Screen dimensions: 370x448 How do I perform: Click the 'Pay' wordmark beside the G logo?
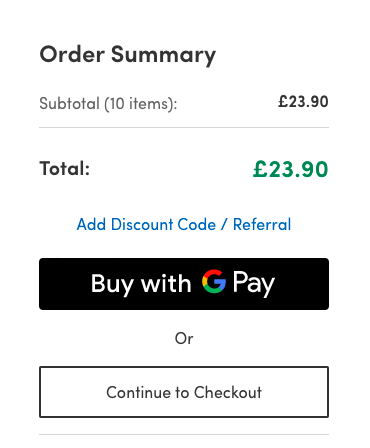[254, 283]
